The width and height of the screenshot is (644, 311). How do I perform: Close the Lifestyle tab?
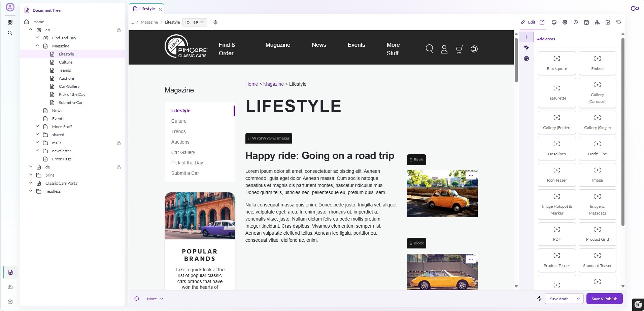tap(160, 9)
